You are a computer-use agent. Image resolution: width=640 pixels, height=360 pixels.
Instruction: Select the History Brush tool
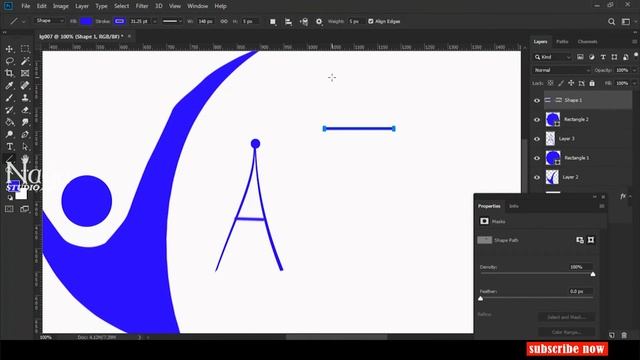(9, 110)
